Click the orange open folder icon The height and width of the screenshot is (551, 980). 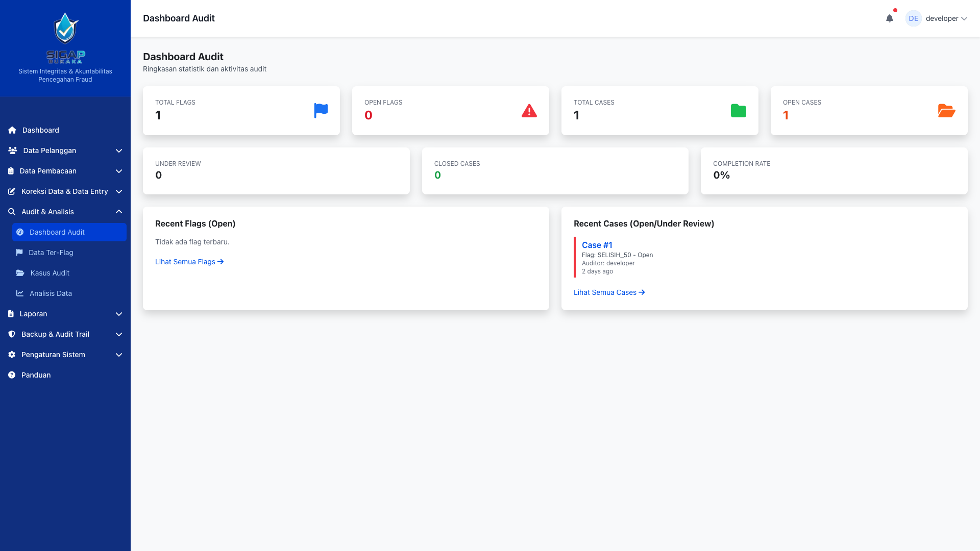pyautogui.click(x=946, y=111)
